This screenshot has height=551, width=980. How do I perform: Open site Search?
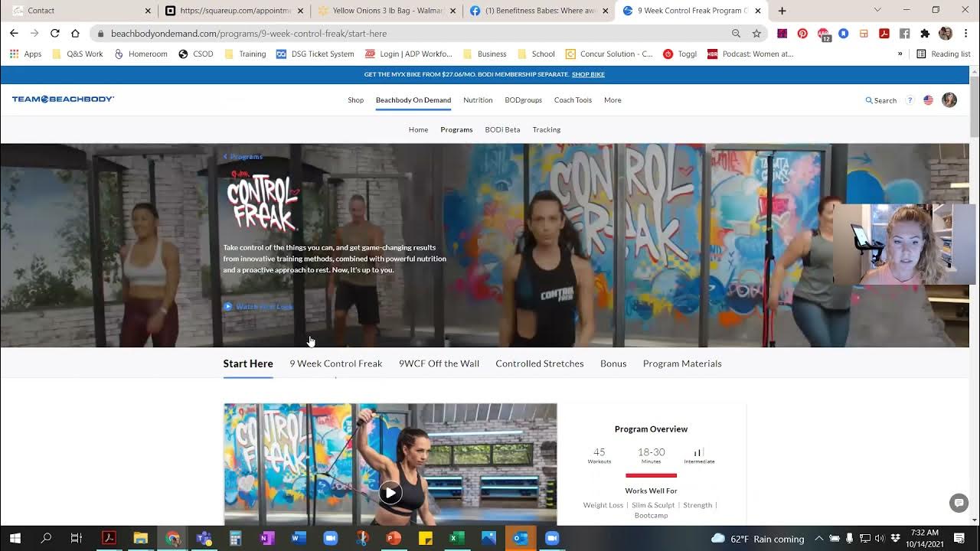coord(881,100)
